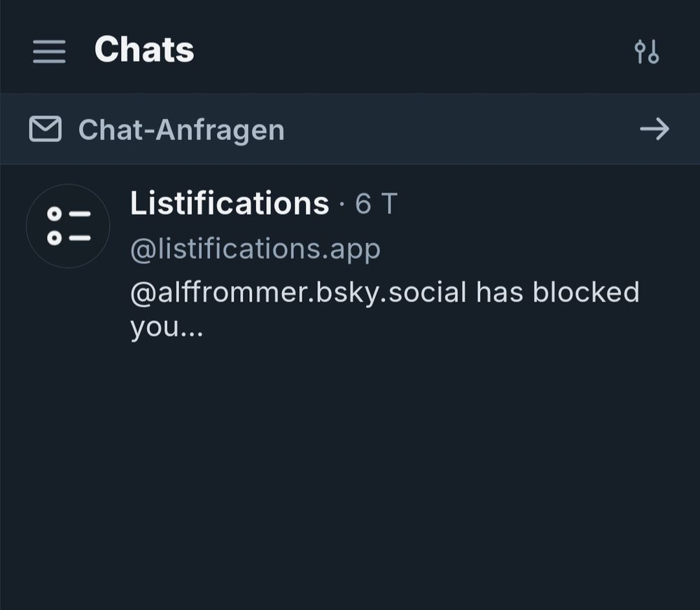This screenshot has height=610, width=700.
Task: Click the Listifications conversation name
Action: click(228, 203)
